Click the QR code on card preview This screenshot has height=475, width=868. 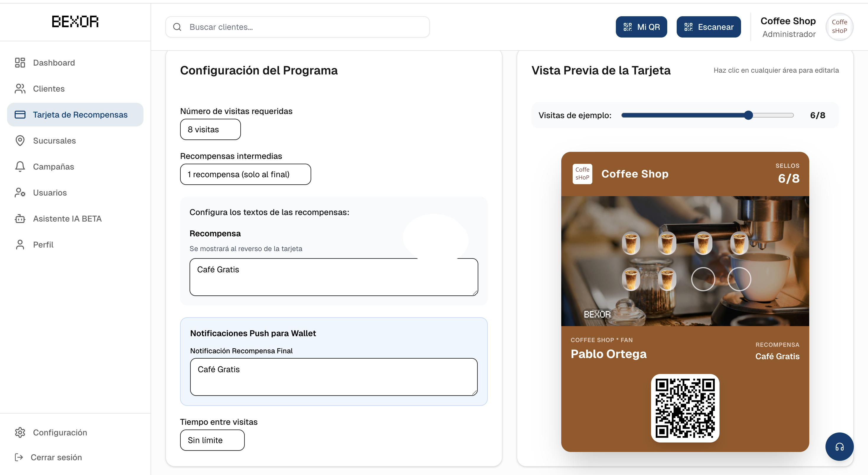tap(685, 408)
